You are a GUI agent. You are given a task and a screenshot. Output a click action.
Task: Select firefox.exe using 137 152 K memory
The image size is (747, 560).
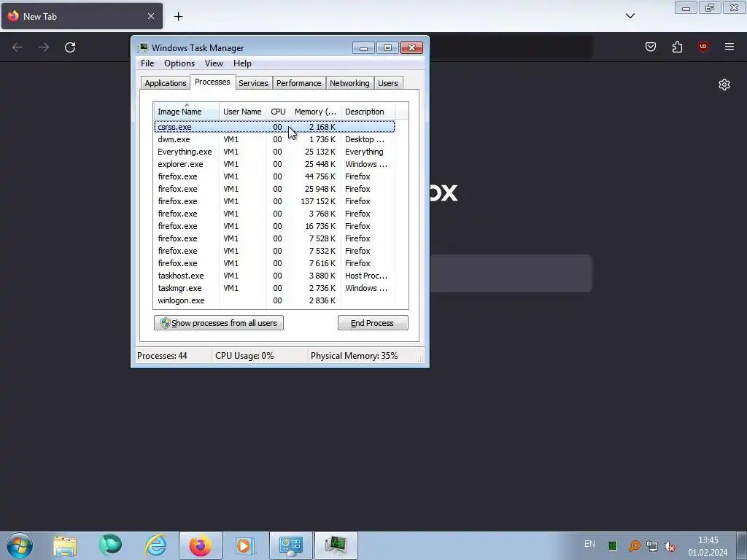click(x=274, y=201)
